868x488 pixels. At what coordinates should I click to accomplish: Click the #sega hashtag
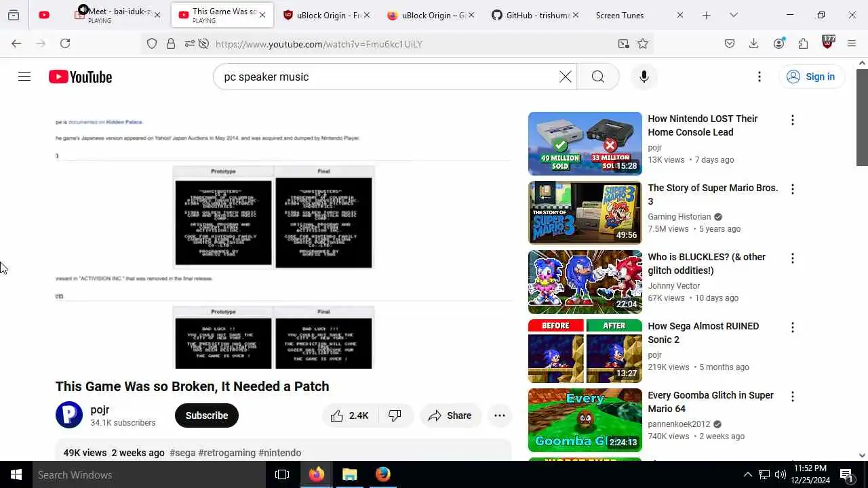point(182,453)
